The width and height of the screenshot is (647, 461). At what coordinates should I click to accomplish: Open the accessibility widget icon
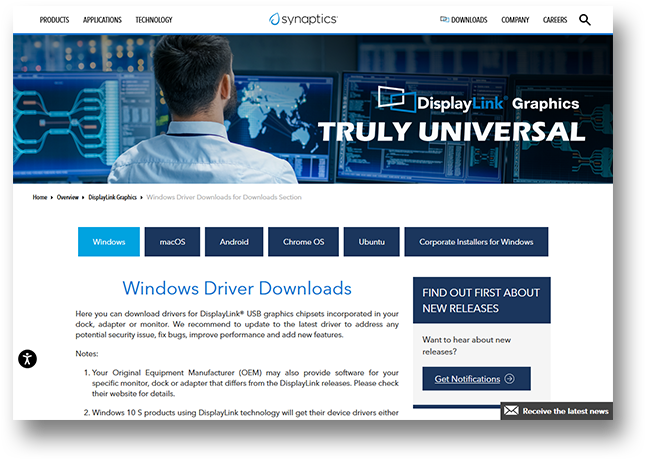[x=27, y=359]
